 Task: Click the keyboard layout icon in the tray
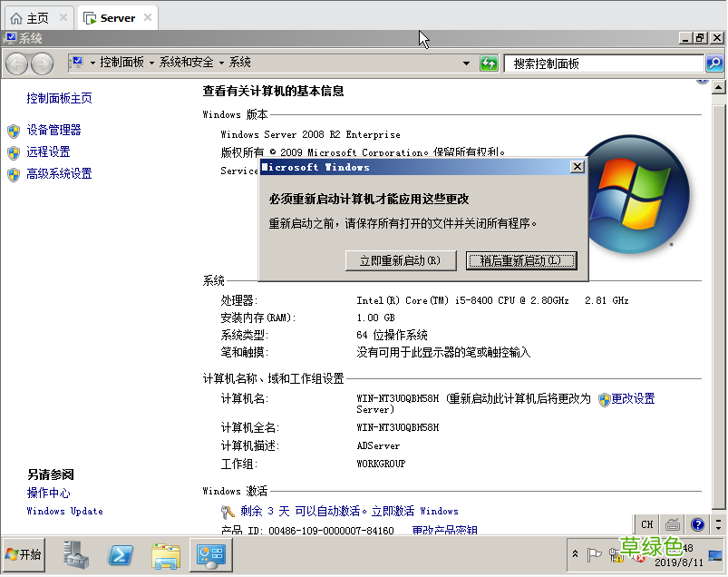671,524
